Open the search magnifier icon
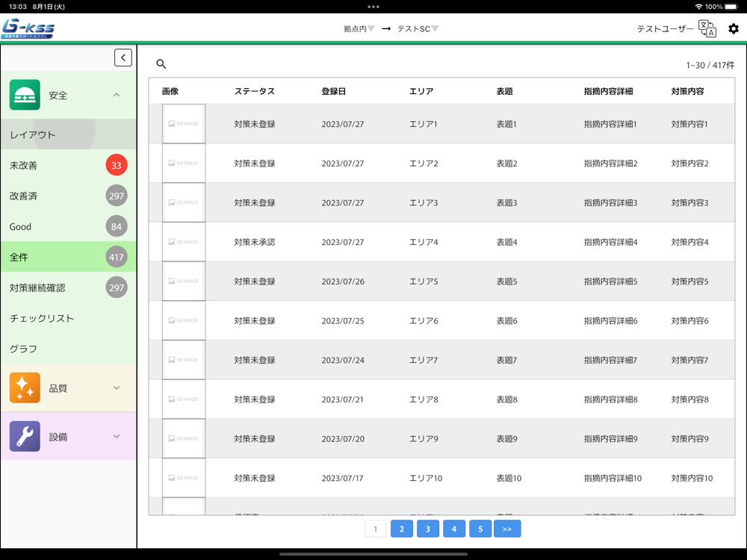Image resolution: width=747 pixels, height=560 pixels. [x=161, y=63]
